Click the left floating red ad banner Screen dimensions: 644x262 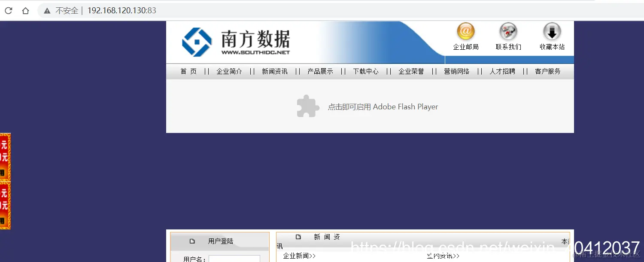5,180
